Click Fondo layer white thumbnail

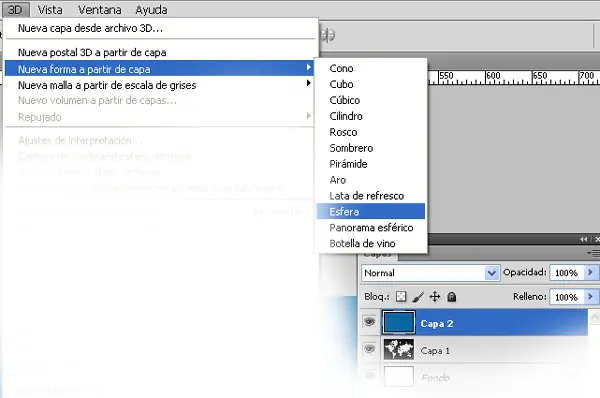[399, 377]
